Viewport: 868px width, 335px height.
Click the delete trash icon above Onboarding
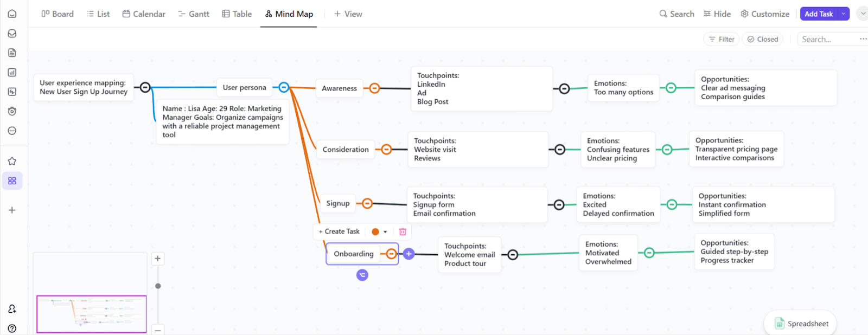(x=403, y=231)
